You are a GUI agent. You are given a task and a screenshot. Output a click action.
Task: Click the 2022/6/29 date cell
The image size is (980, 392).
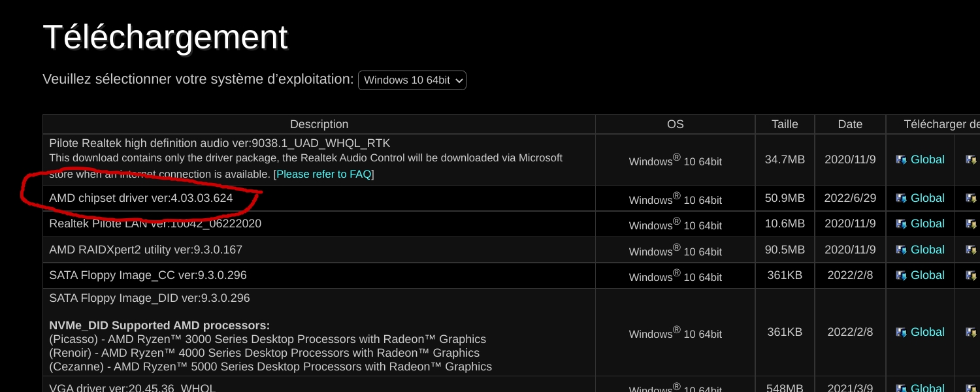coord(850,198)
